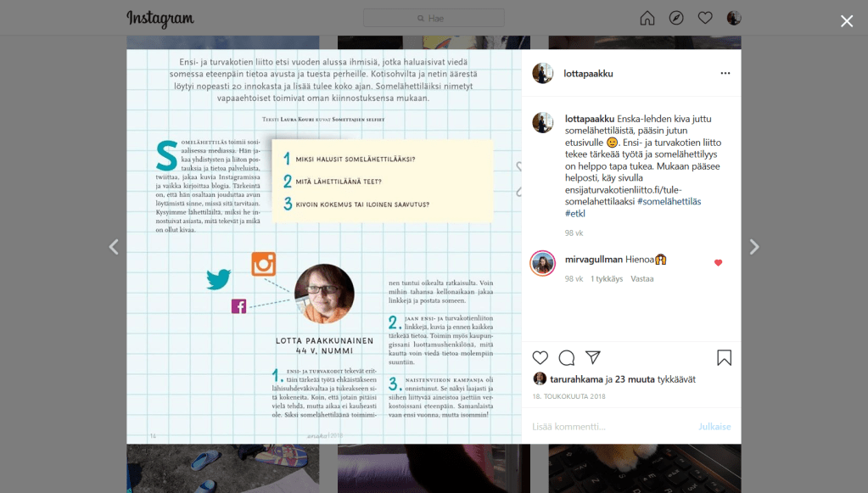Unlike mirvagullman's comment red heart
The image size is (868, 493).
[x=718, y=263]
